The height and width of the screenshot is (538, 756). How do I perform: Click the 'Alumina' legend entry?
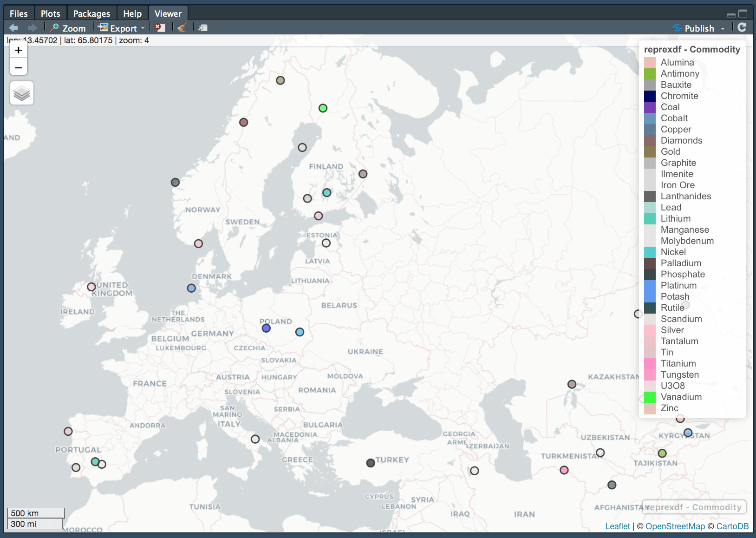click(677, 62)
